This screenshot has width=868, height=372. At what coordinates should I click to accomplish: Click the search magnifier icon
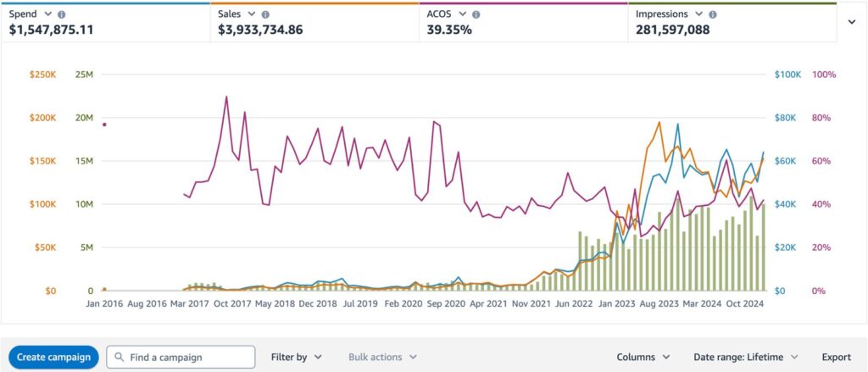119,358
